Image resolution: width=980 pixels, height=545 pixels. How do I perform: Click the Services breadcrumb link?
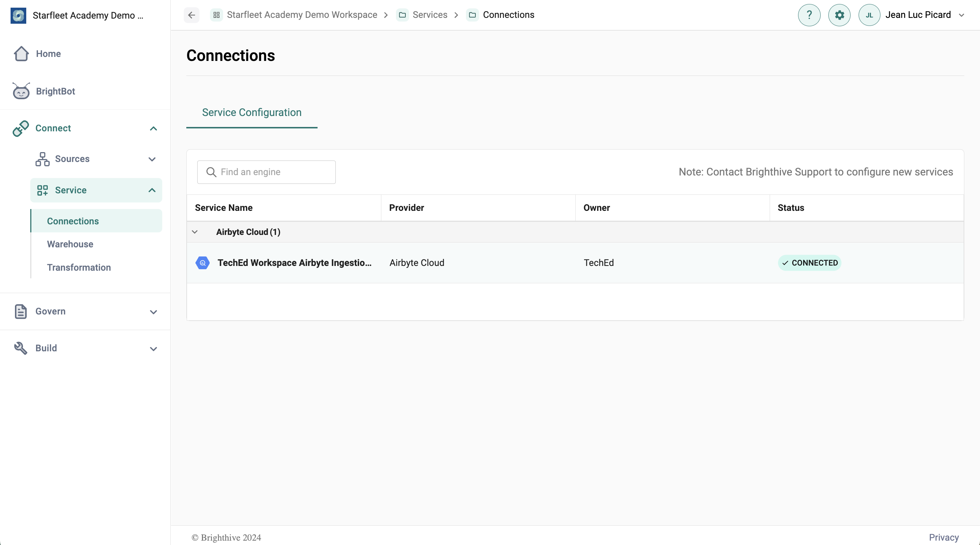pos(430,15)
